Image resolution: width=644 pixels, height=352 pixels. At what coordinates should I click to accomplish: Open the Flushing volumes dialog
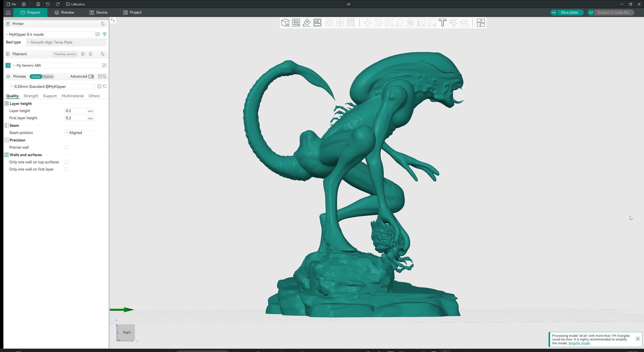tap(65, 54)
